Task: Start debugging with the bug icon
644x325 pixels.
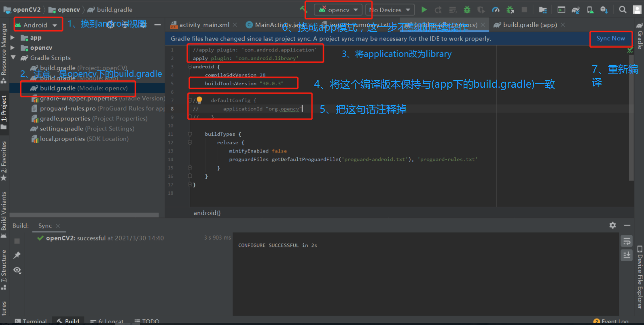Action: point(467,10)
